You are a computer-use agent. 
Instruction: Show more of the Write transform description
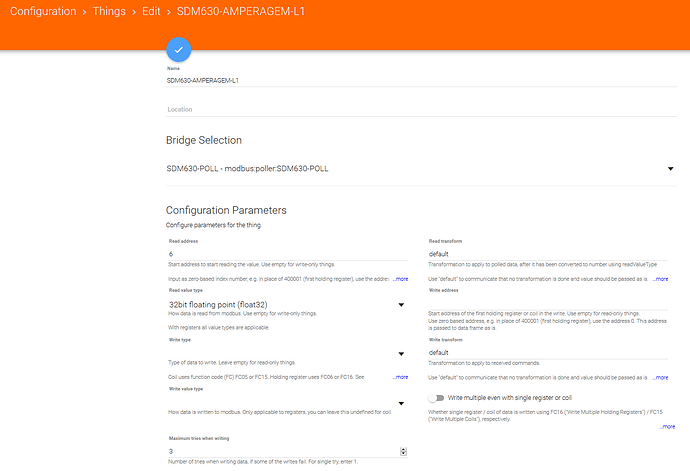[x=660, y=377]
